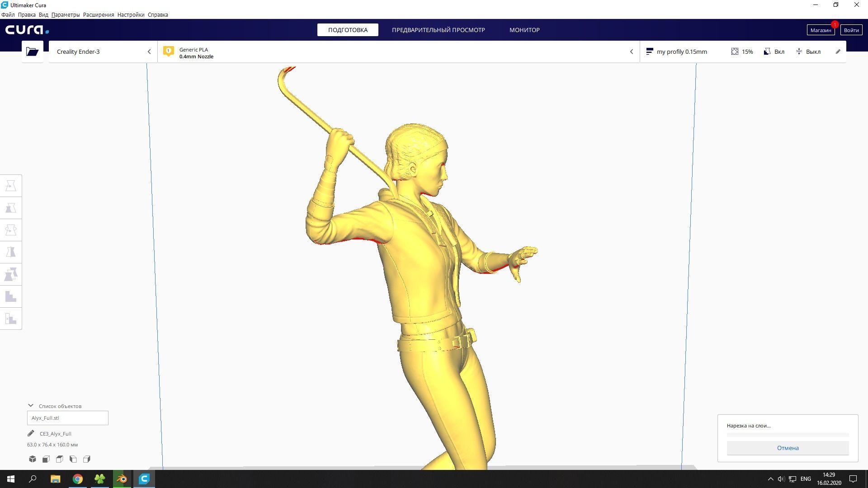Click the bottom left-toolbar tool icon
The image size is (868, 488).
(x=11, y=319)
